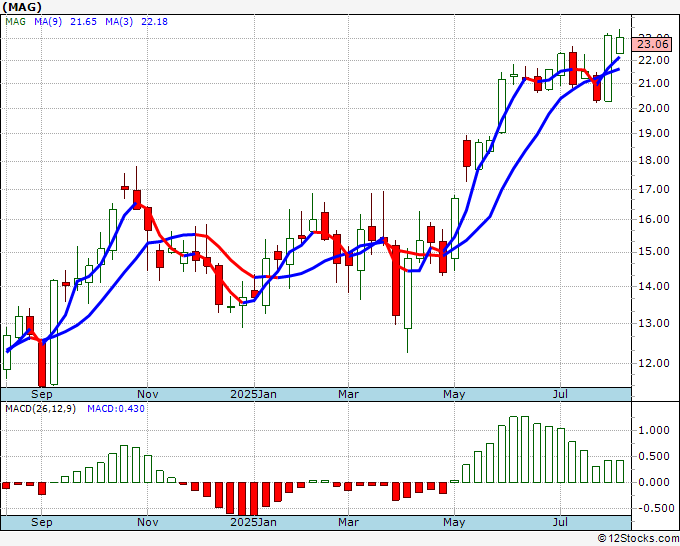Click the 0.500 MACD axis label
This screenshot has width=680, height=546.
tap(654, 457)
